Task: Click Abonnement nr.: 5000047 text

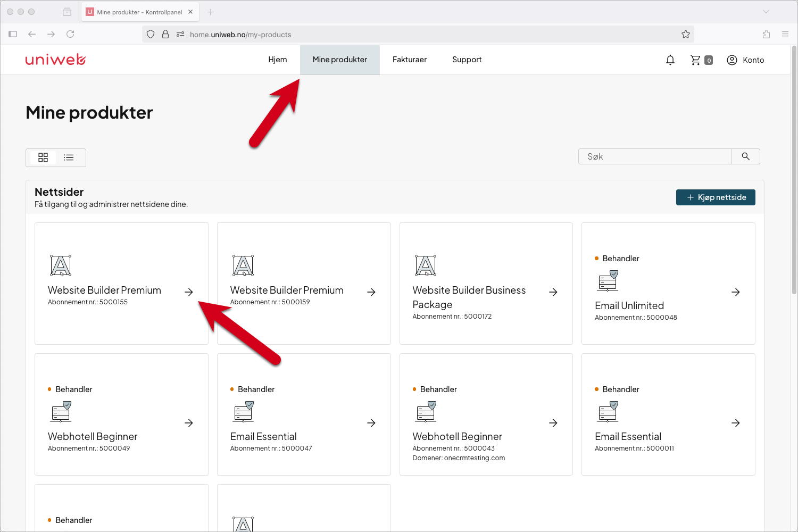Action: 271,448
